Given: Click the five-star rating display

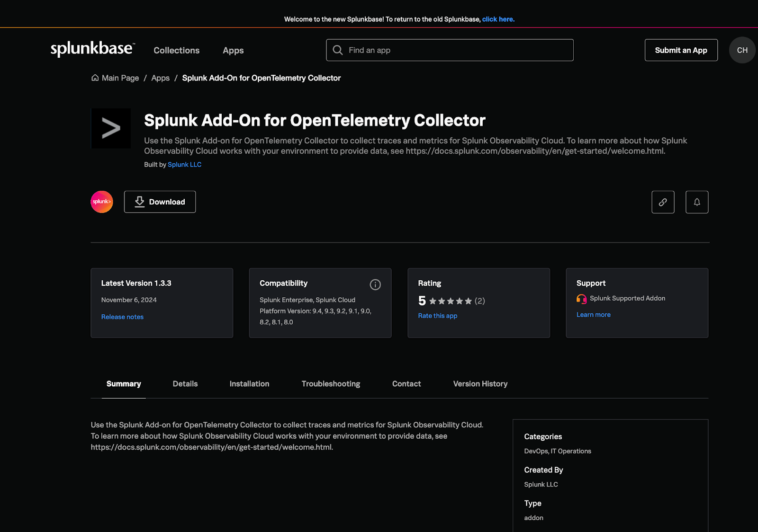Looking at the screenshot, I should click(451, 301).
